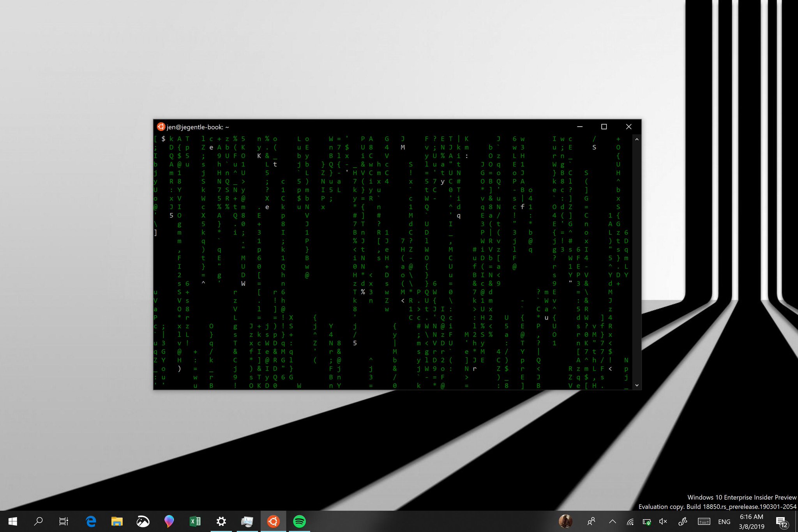Screen dimensions: 798x532
Task: Open the clock and calendar flyout
Action: click(x=750, y=521)
